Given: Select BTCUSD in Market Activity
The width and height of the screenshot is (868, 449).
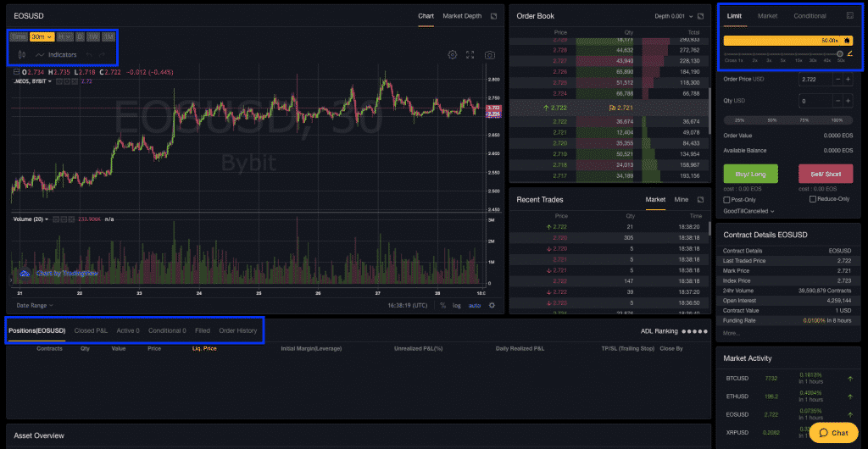Looking at the screenshot, I should coord(737,379).
